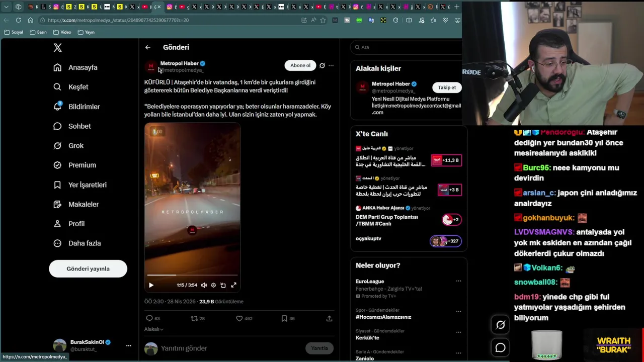
Task: Play the post video
Action: click(151, 285)
